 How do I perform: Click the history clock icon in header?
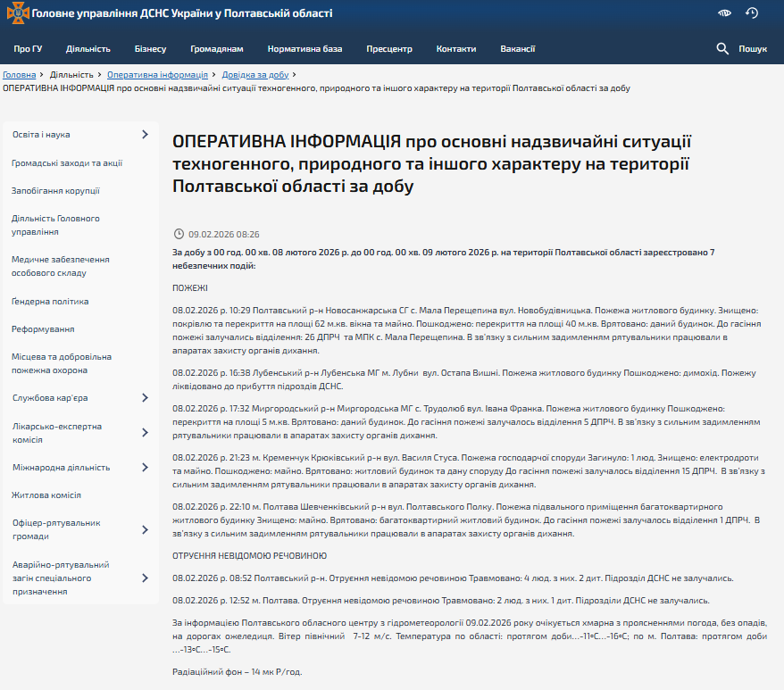pyautogui.click(x=752, y=13)
